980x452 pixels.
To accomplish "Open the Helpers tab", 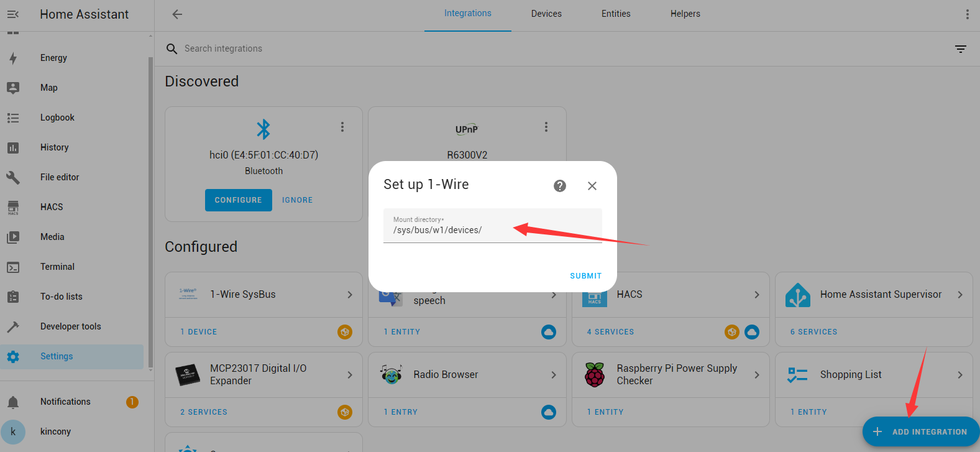I will (685, 14).
